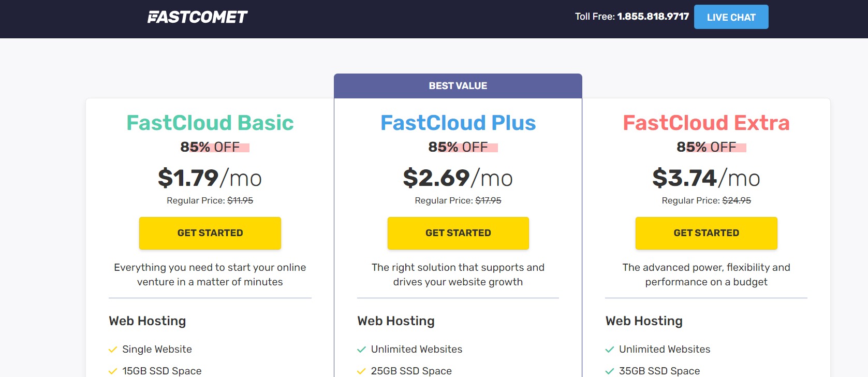Select the FastCloud Plus plan title
868x377 pixels.
[458, 123]
